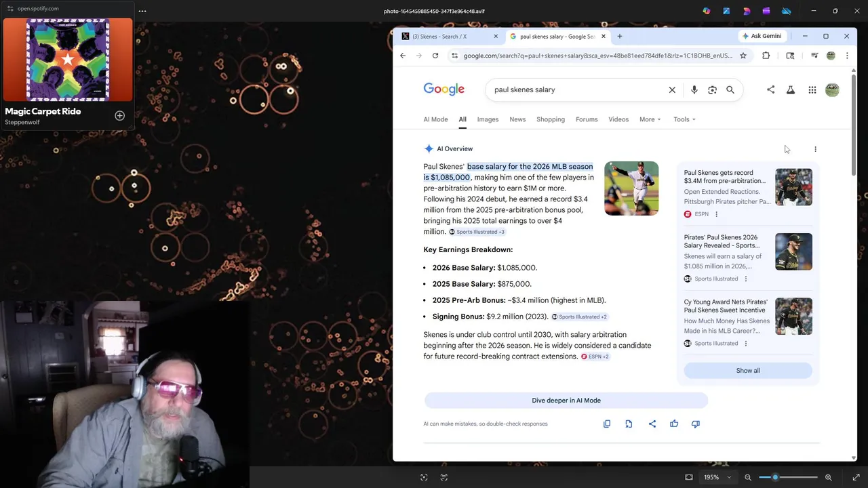Open ESPN +2 source chip
The height and width of the screenshot is (488, 868).
595,357
